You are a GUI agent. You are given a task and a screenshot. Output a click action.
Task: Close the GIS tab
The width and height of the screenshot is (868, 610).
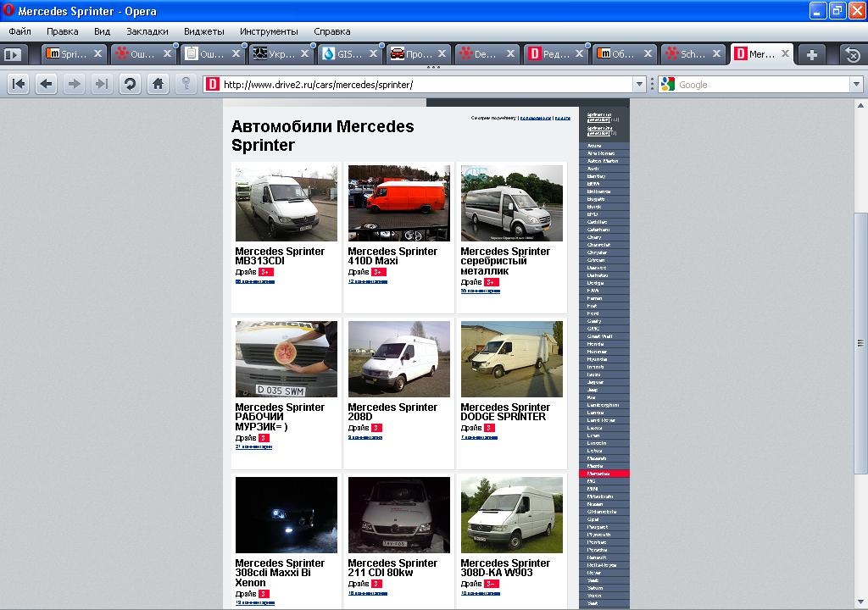coord(373,53)
